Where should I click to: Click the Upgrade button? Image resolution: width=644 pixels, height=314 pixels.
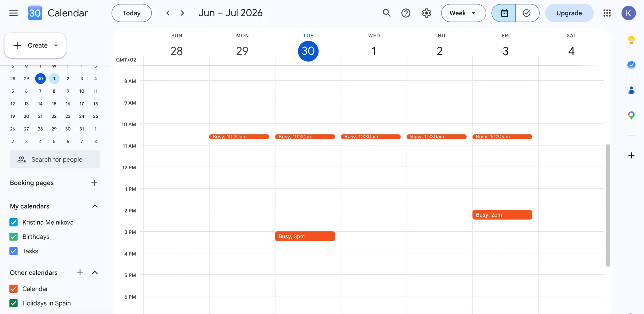[x=569, y=13]
